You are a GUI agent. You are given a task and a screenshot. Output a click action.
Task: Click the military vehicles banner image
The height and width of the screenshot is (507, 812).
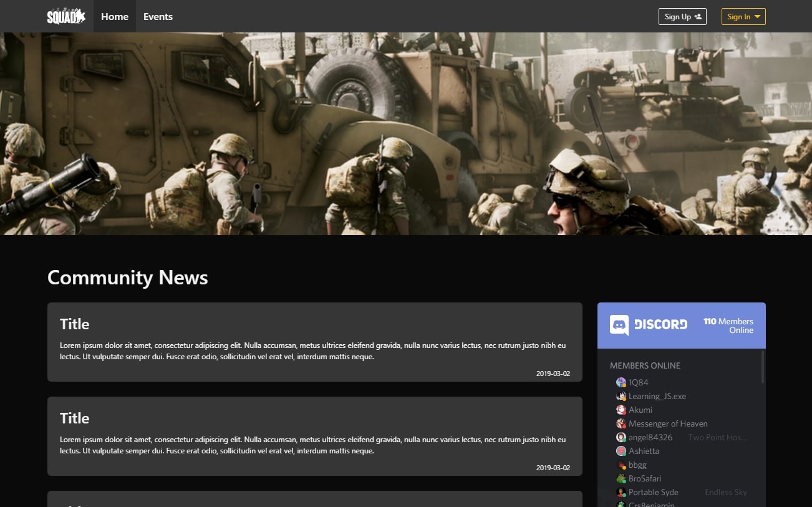[x=406, y=133]
